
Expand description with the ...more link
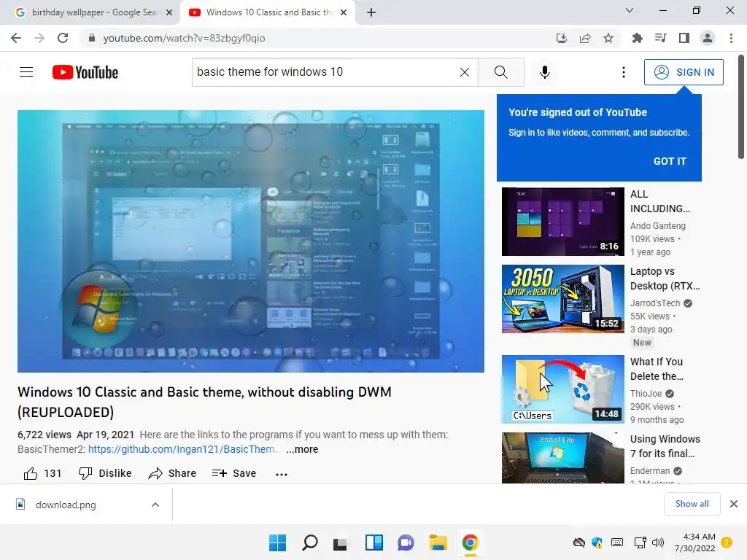(x=302, y=449)
